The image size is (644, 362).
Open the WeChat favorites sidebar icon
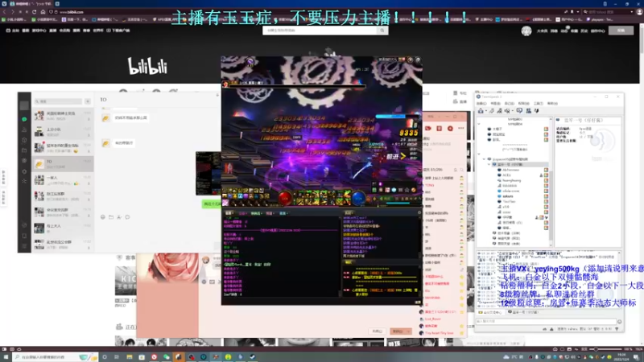[x=24, y=140]
